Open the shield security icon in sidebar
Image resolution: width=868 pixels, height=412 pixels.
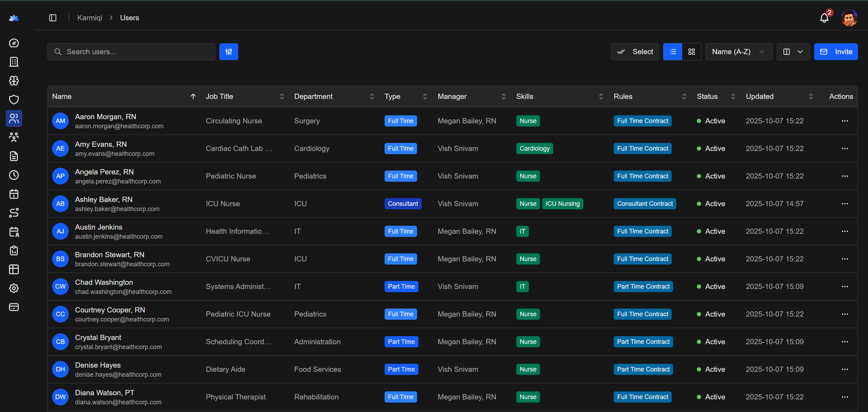pos(14,100)
